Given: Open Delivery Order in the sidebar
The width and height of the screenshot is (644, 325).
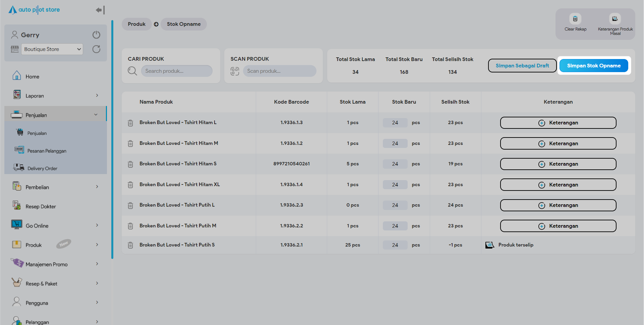Looking at the screenshot, I should tap(42, 168).
